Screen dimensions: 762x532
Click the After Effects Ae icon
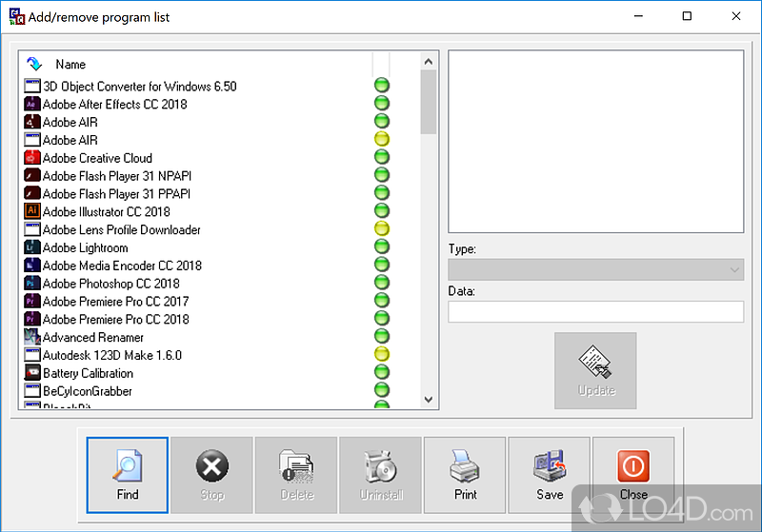coord(32,104)
